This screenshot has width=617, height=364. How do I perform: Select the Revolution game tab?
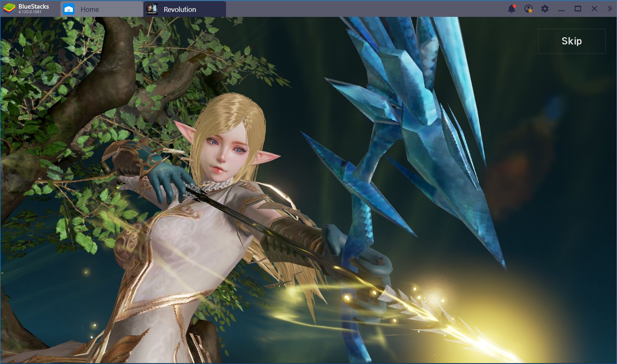point(185,9)
